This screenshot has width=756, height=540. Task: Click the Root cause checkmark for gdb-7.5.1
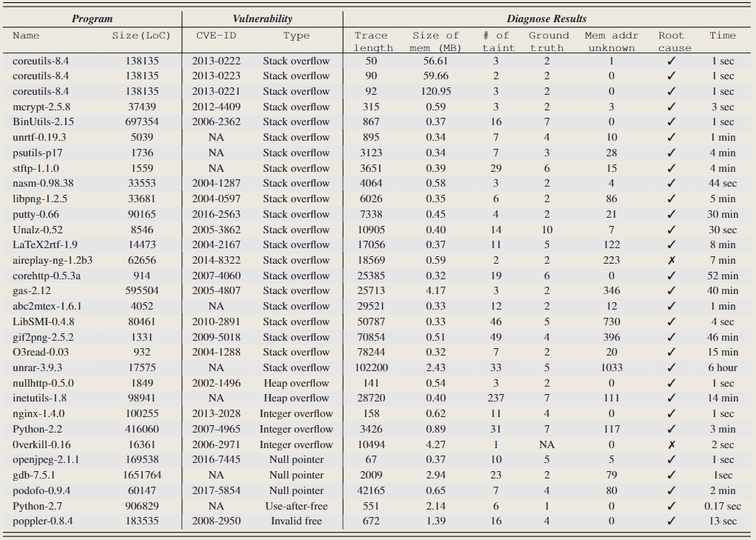[x=671, y=475]
